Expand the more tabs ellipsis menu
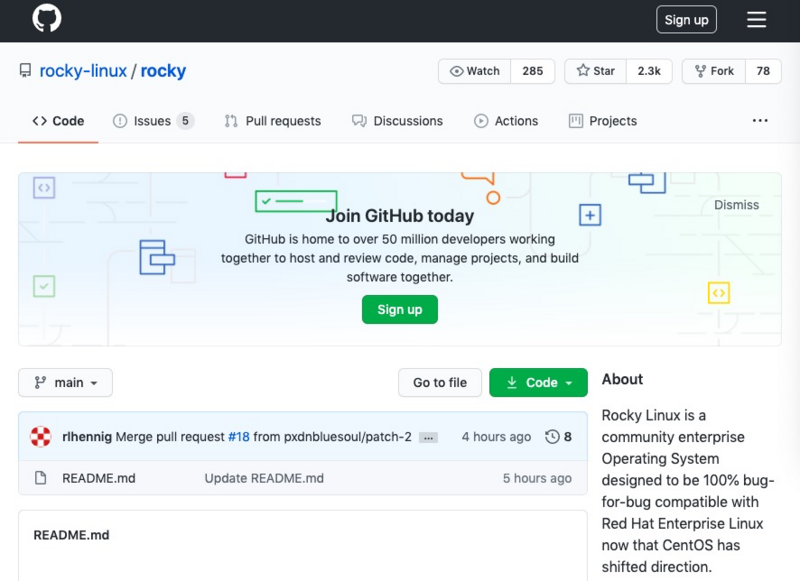This screenshot has width=800, height=581. point(760,120)
